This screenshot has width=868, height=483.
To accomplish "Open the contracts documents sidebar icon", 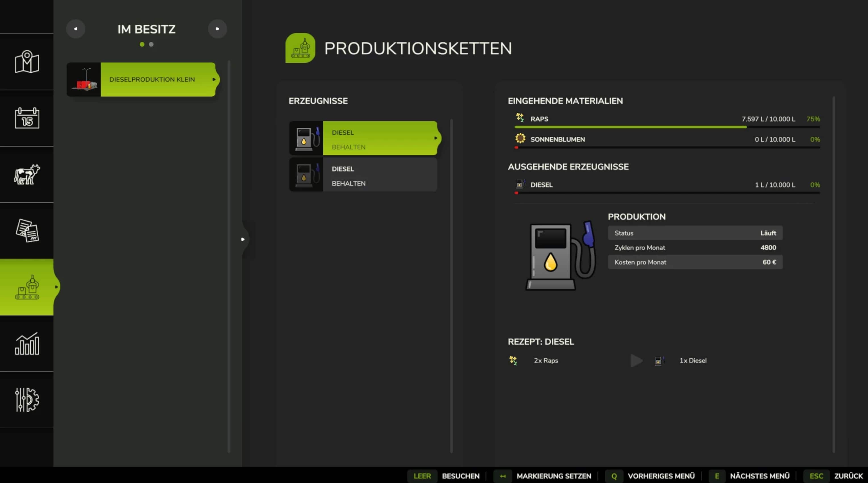I will click(x=27, y=230).
